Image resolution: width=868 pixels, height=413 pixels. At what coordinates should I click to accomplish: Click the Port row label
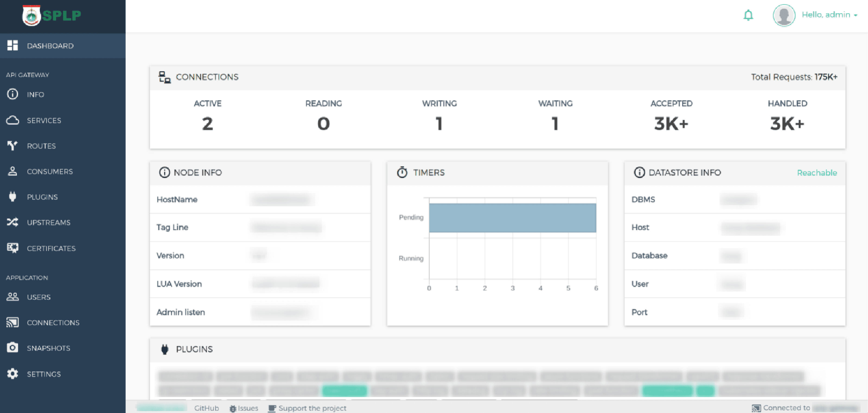639,312
